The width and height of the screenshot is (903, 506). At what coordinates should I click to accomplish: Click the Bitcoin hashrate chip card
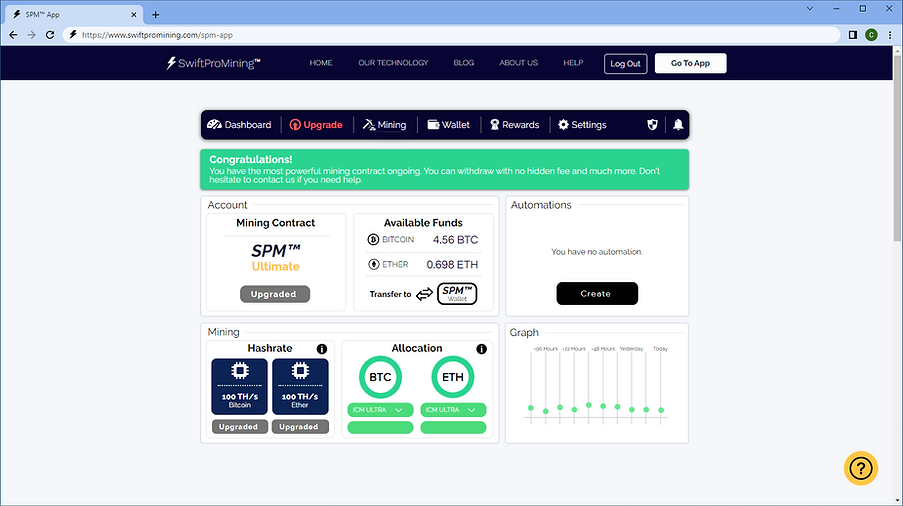click(x=240, y=386)
